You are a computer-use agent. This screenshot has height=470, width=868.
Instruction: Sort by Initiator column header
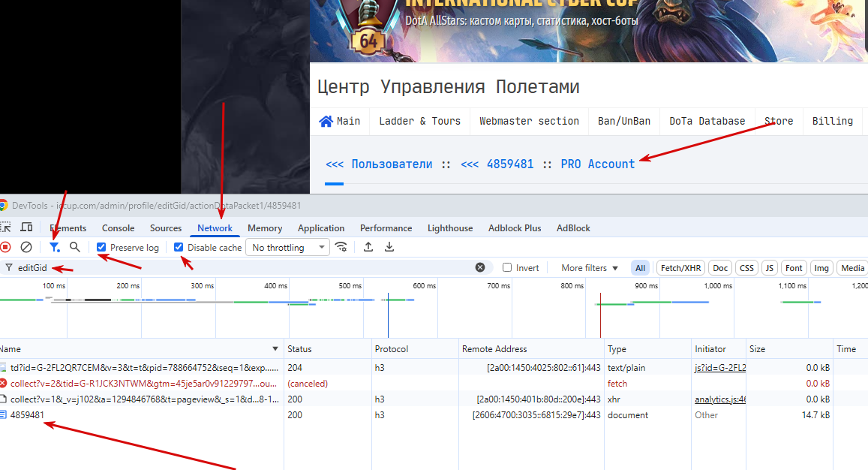click(x=719, y=348)
